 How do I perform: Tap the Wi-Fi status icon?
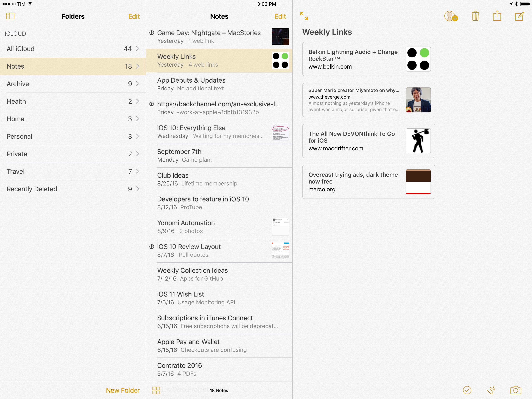click(30, 4)
